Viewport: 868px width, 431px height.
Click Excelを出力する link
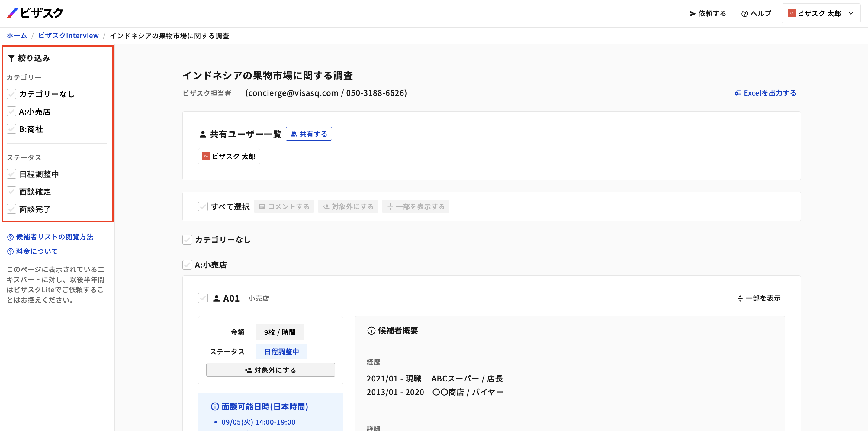[x=765, y=93]
